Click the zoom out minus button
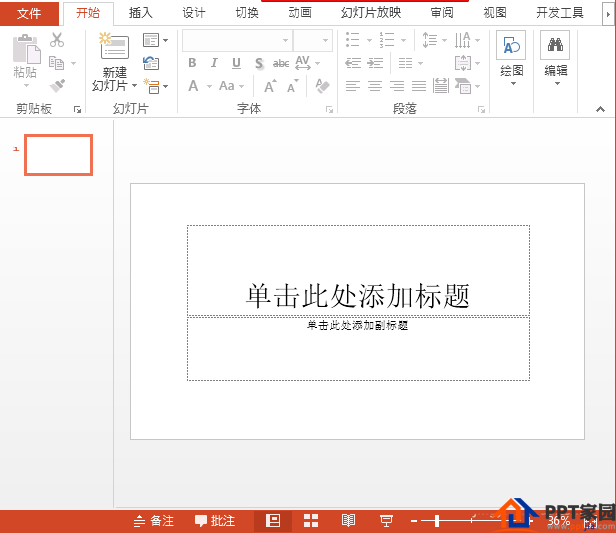The image size is (616, 533). coord(414,521)
